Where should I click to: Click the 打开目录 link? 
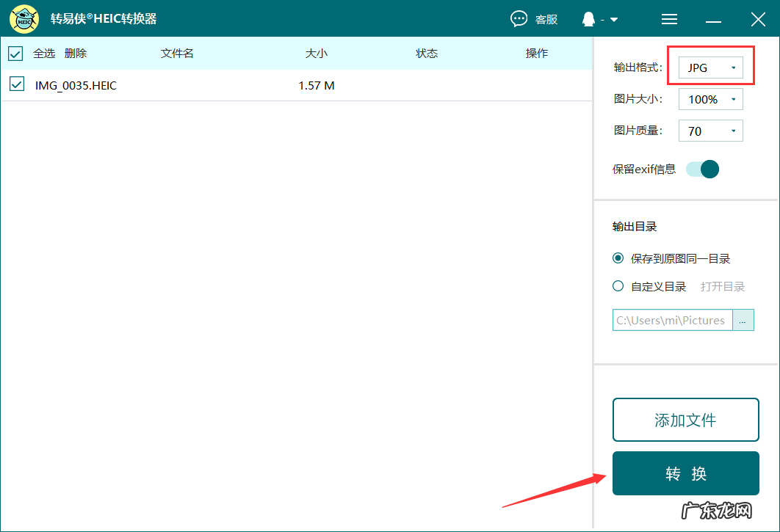click(x=722, y=285)
